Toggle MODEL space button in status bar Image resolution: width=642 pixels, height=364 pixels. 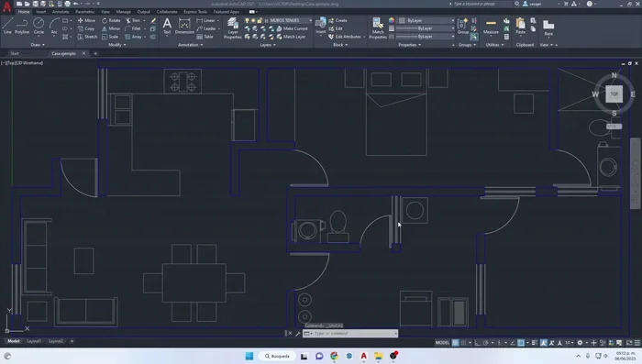(442, 343)
